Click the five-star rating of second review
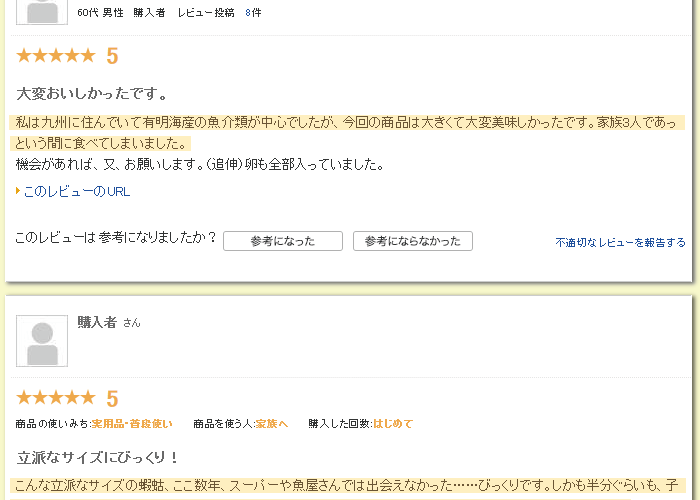 pos(56,397)
